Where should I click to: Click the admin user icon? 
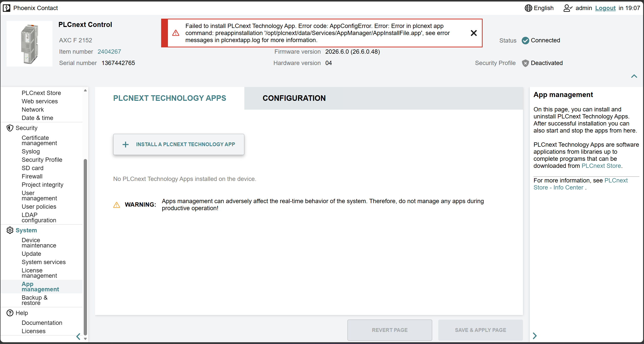pyautogui.click(x=568, y=8)
